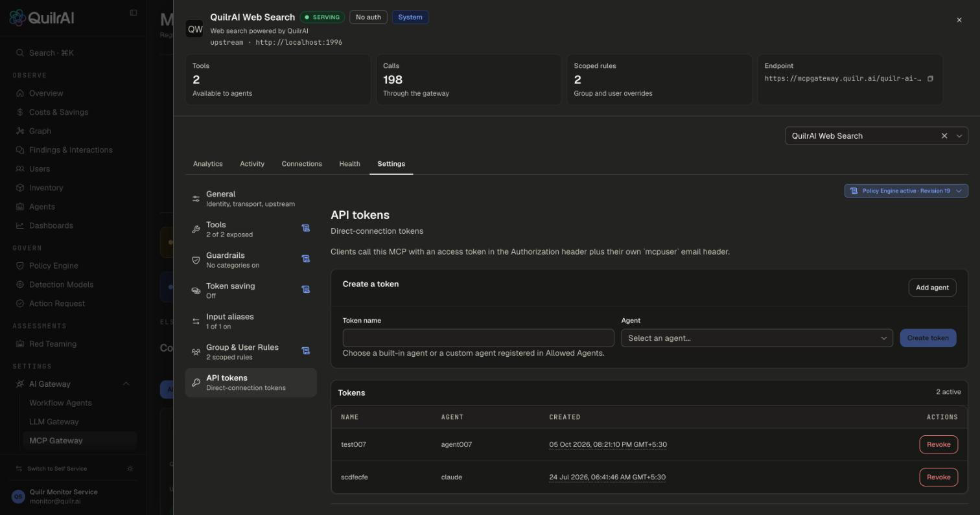Image resolution: width=980 pixels, height=515 pixels.
Task: Open General settings section
Action: pyautogui.click(x=251, y=199)
